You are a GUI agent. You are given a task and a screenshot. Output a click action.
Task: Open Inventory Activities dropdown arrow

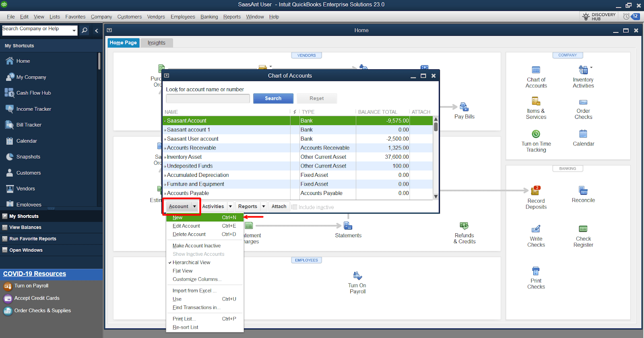click(591, 67)
